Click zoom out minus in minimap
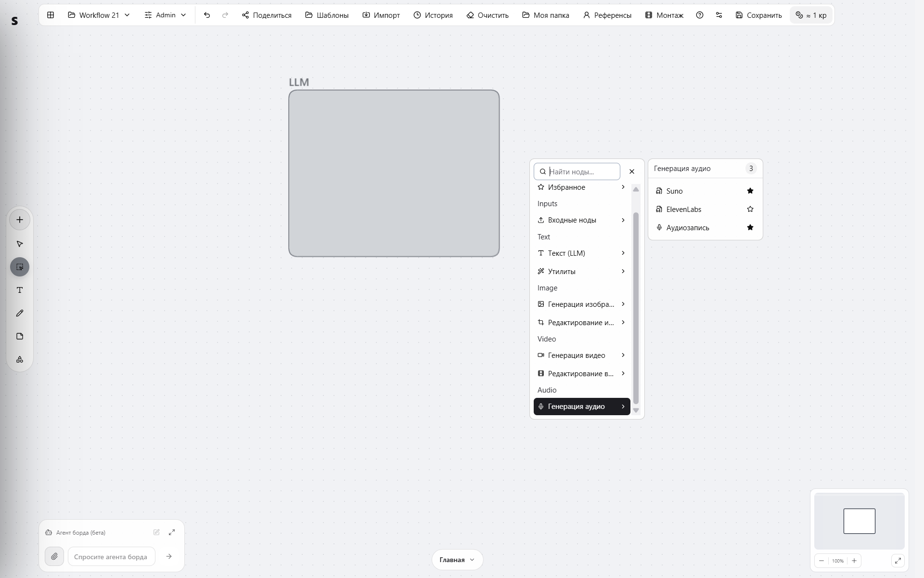924x578 pixels. coord(821,561)
